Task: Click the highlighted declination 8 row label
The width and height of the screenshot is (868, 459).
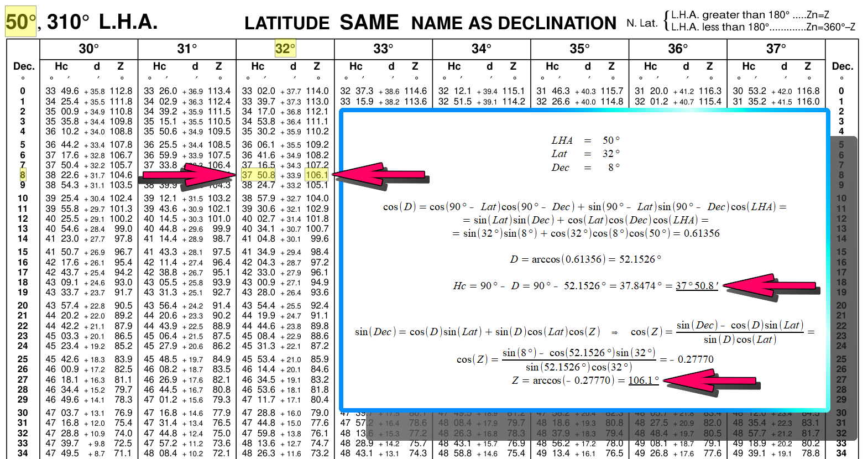Action: pos(23,175)
